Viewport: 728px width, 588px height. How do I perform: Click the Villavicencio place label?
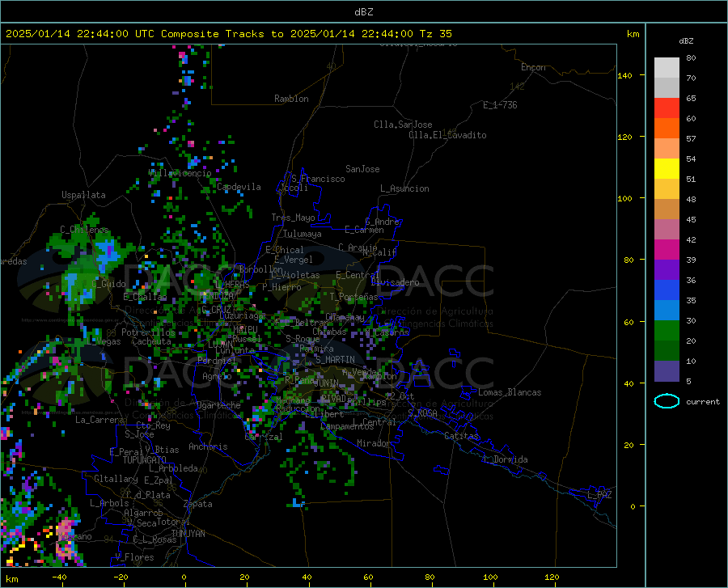click(180, 173)
